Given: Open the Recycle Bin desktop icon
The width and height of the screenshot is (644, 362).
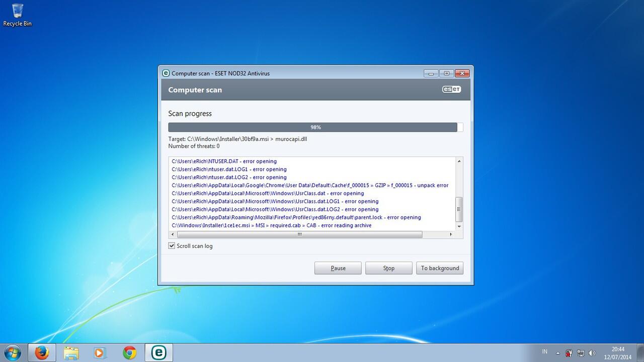Looking at the screenshot, I should (x=17, y=15).
